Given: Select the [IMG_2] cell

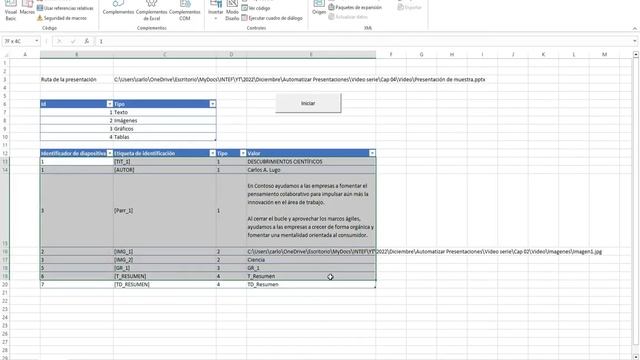Looking at the screenshot, I should (165, 260).
